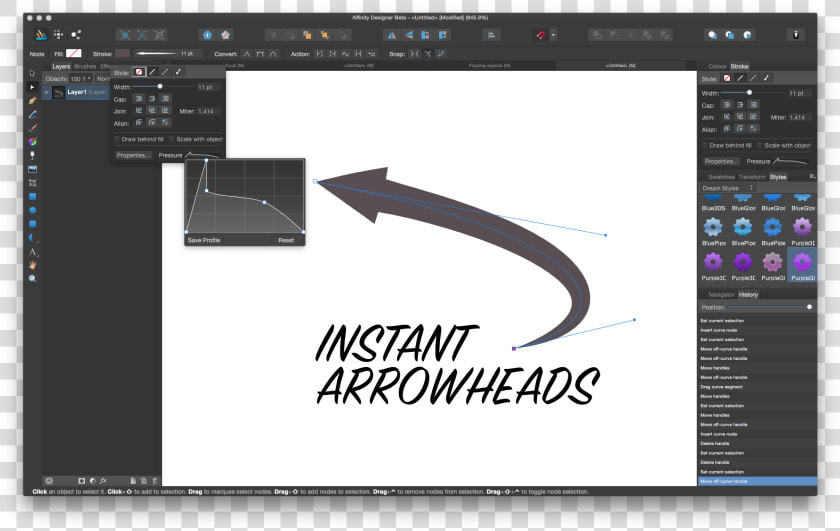Screen dimensions: 840x531
Task: Select the Zoom magnifier tool
Action: tap(32, 279)
